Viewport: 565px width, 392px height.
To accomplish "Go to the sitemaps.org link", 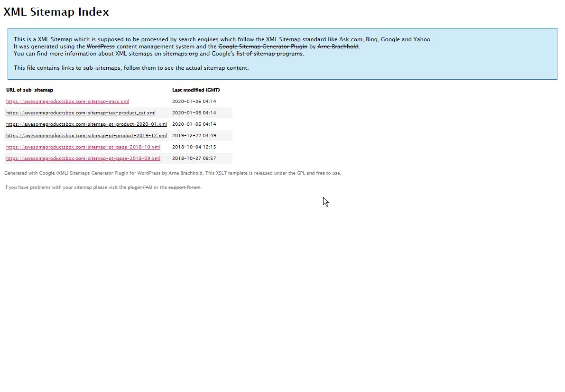I will 180,54.
